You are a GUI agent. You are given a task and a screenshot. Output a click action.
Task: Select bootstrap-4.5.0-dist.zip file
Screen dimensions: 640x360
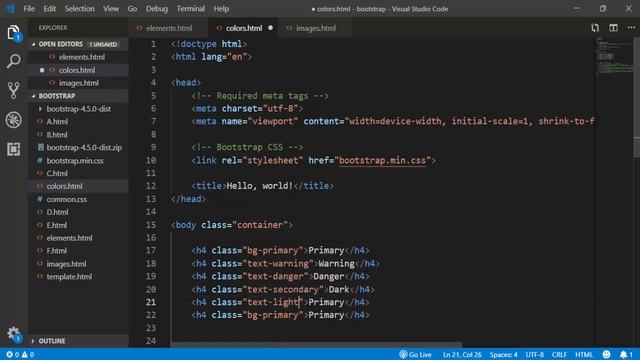point(78,147)
